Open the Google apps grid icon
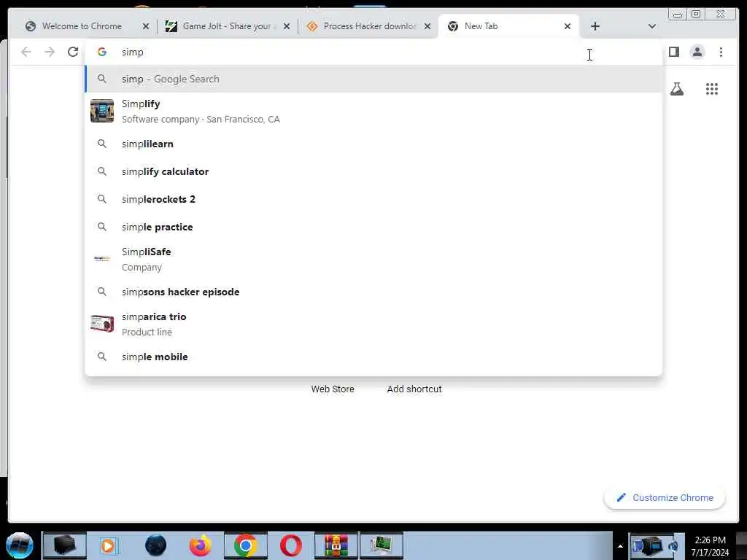The width and height of the screenshot is (747, 560). coord(712,89)
